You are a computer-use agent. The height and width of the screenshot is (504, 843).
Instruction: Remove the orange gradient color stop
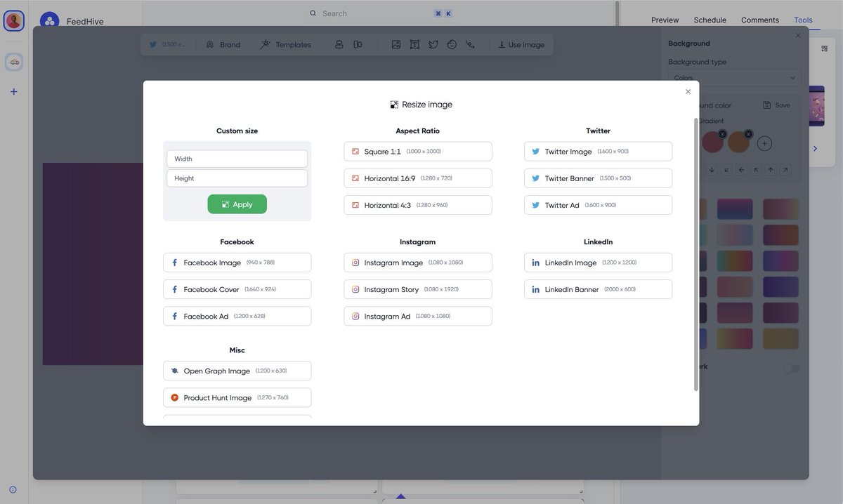748,134
